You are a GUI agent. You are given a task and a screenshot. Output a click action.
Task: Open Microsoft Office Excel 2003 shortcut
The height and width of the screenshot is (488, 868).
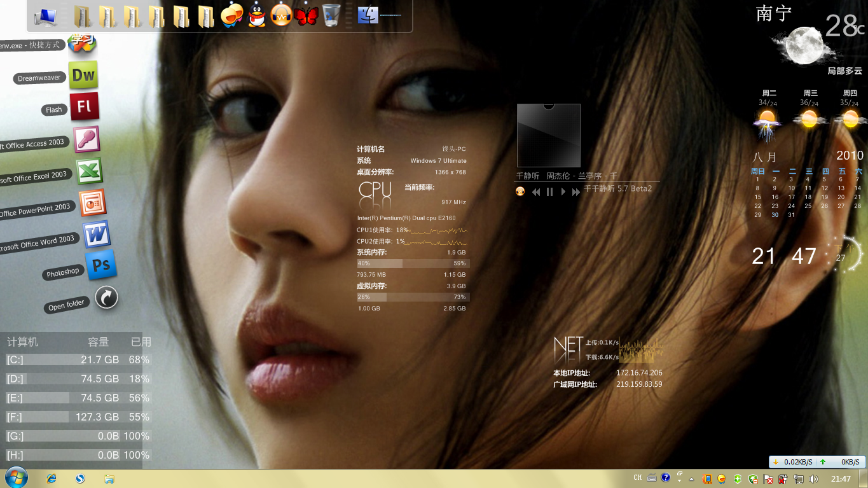click(x=89, y=171)
